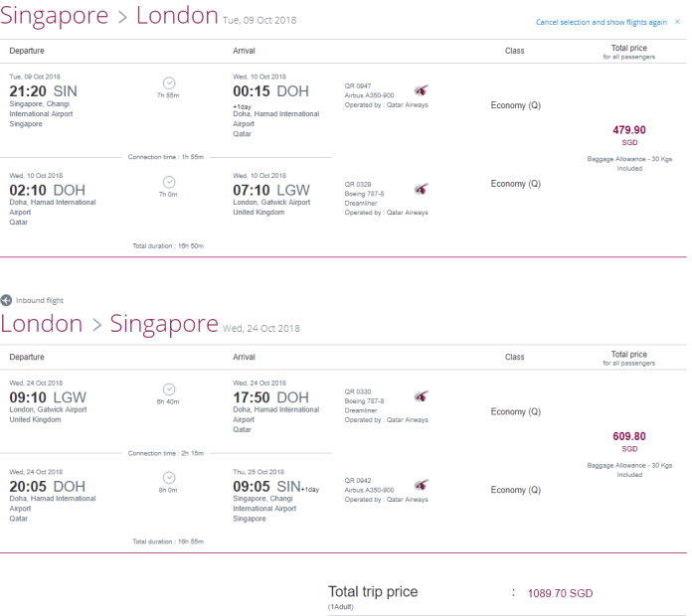Image resolution: width=692 pixels, height=616 pixels.
Task: Click the clock icon for the 7h 0m flight
Action: coord(169,182)
